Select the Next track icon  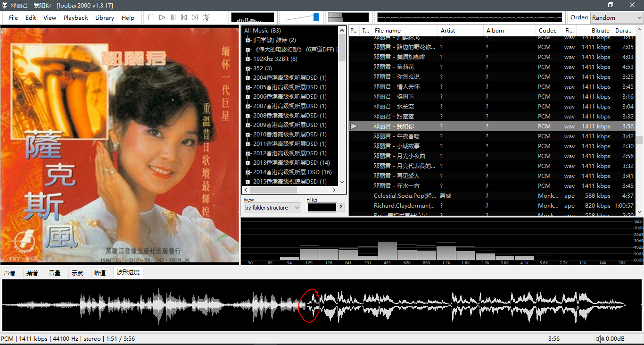point(194,17)
